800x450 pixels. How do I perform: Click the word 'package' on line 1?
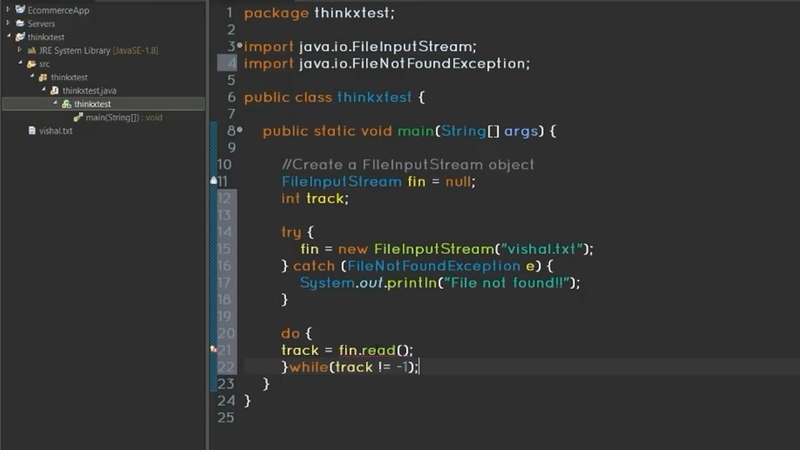[276, 13]
